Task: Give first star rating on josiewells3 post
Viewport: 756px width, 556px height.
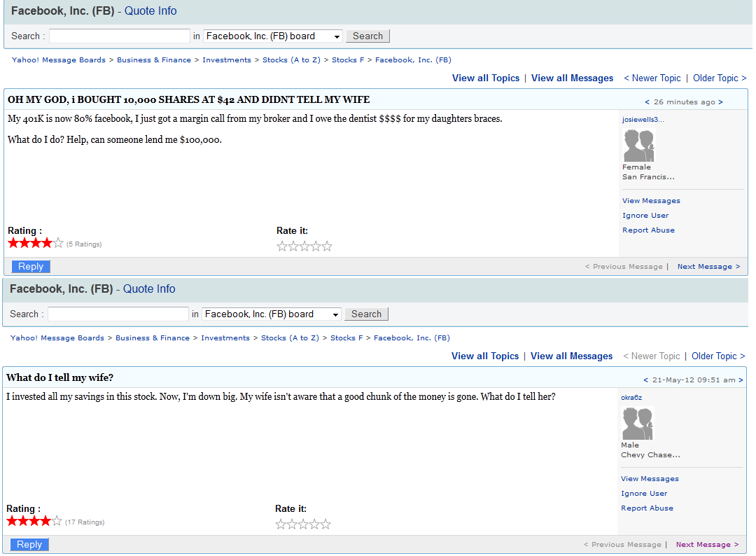Action: point(282,246)
